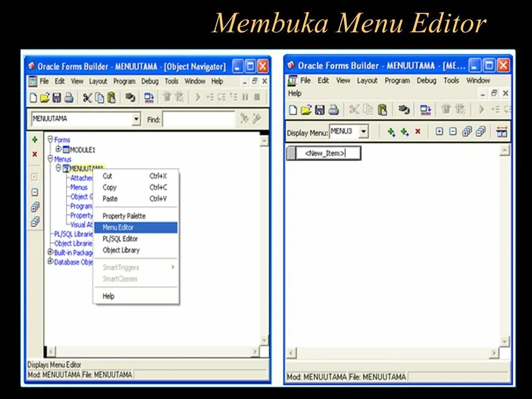The image size is (532, 399).
Task: Click in the Find input field
Action: click(199, 119)
